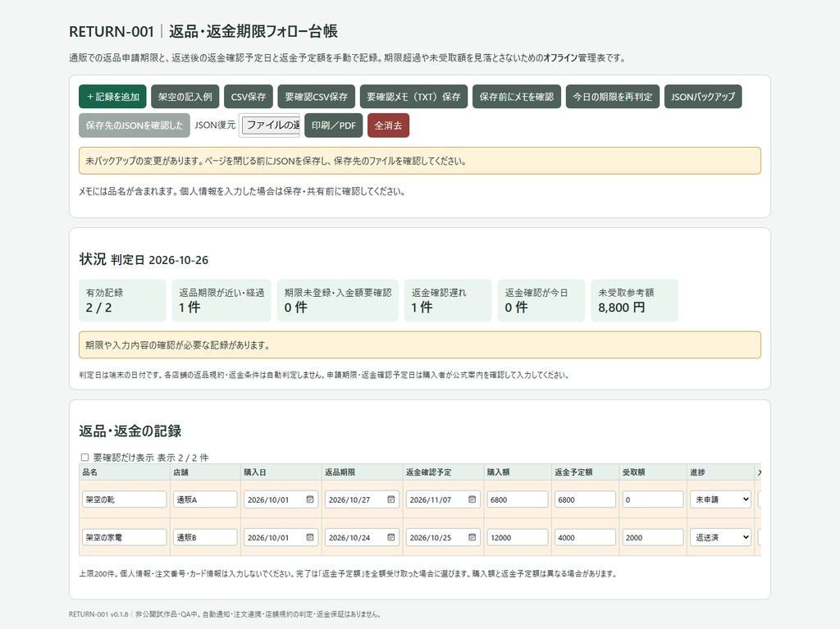
Task: Click the 未バックアップの変更があります warning banner
Action: (420, 161)
